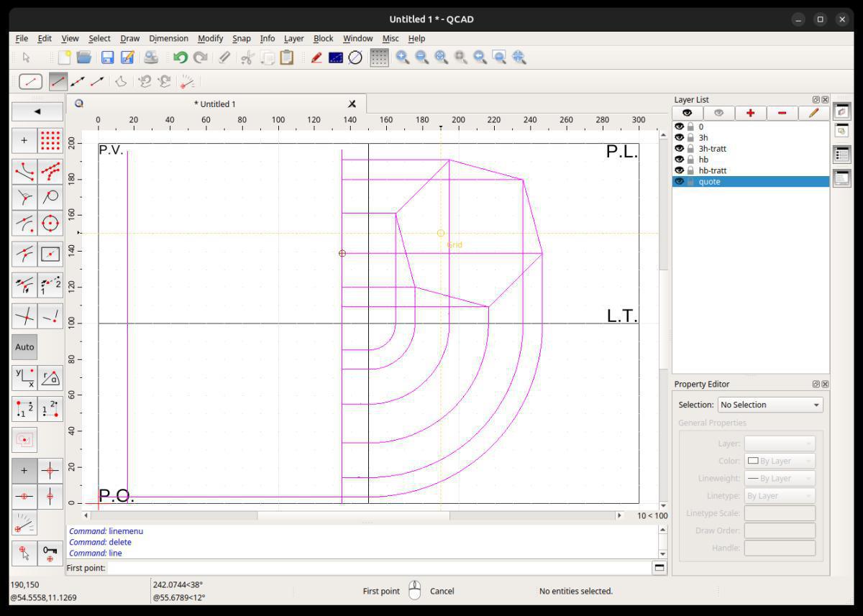Click the horizontal scrollbar below the drawing
863x616 pixels.
point(352,515)
